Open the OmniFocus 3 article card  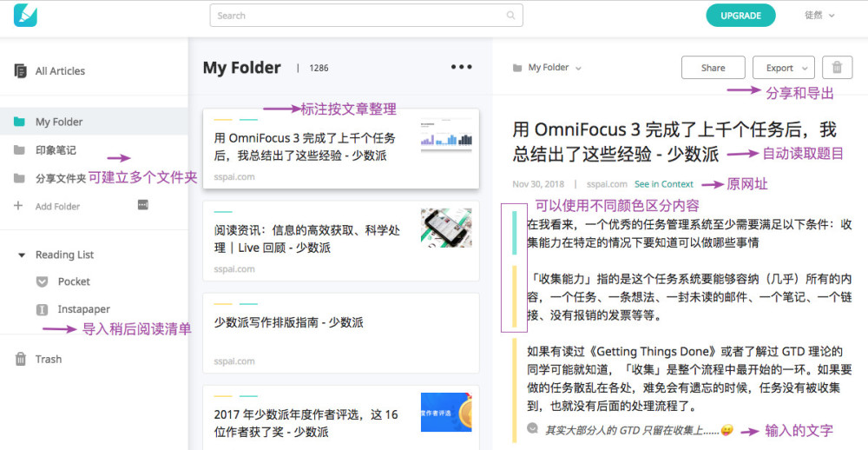341,149
